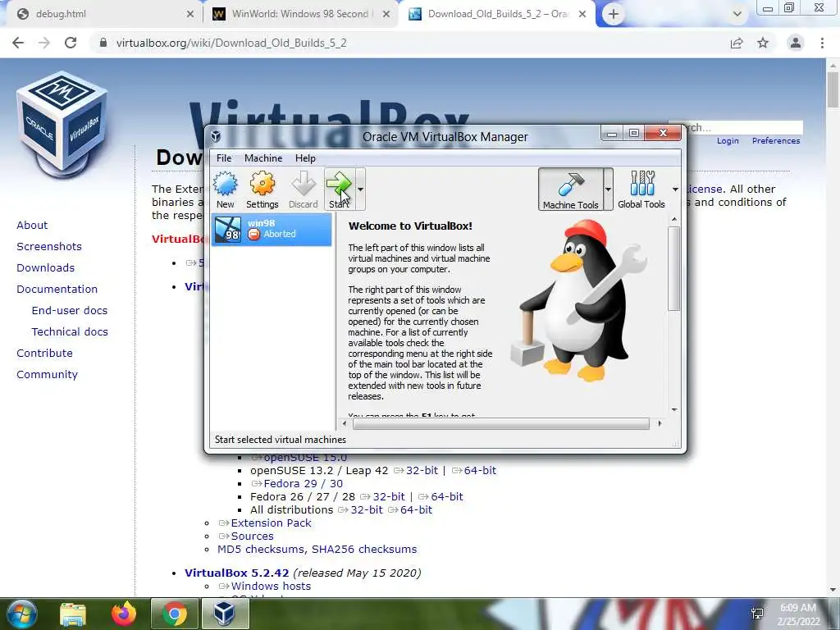This screenshot has width=840, height=630.
Task: Click Windows hosts link under 5.2.42
Action: coord(271,586)
